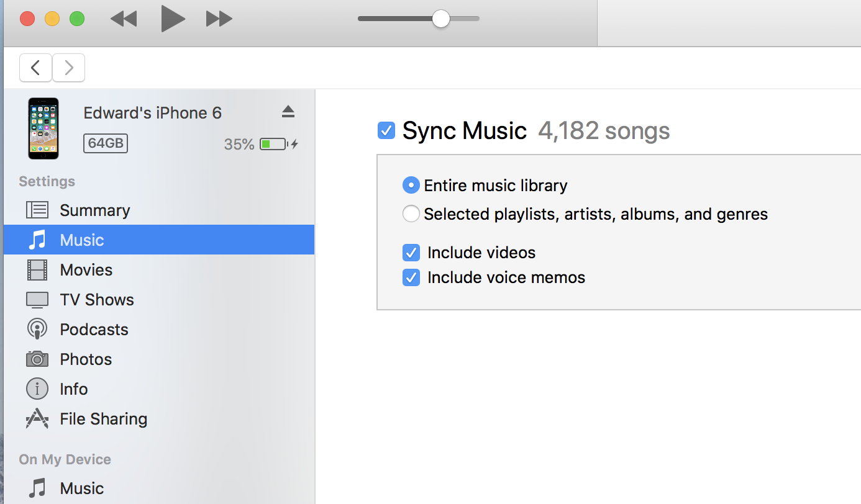
Task: Skip ahead with the fast-forward button
Action: 219,19
